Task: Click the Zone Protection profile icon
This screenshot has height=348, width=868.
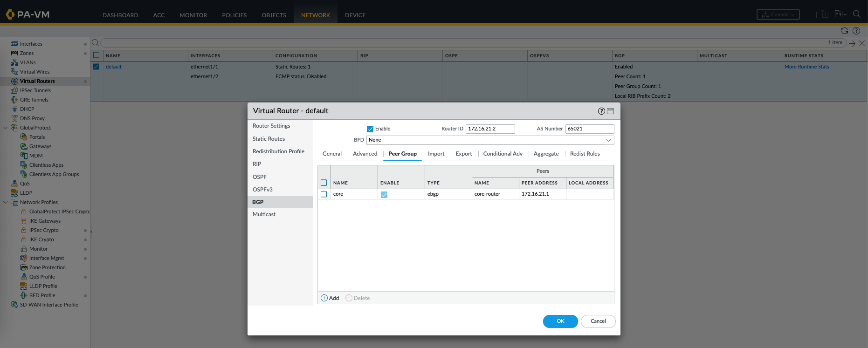Action: (x=24, y=267)
